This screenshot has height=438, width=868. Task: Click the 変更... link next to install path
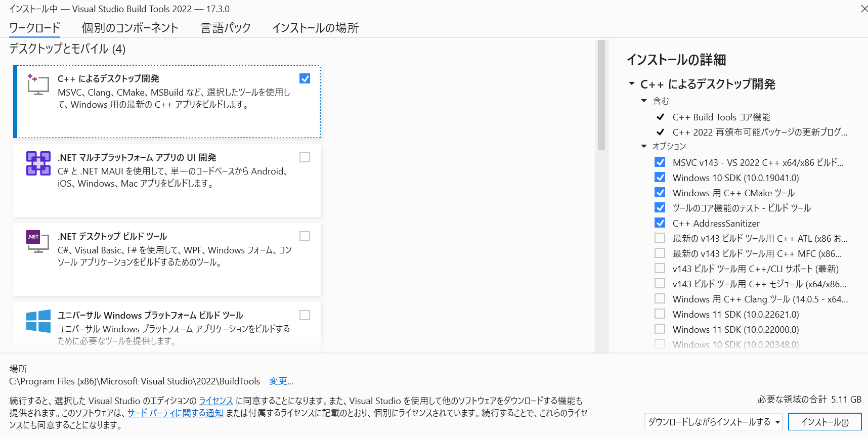coord(281,381)
